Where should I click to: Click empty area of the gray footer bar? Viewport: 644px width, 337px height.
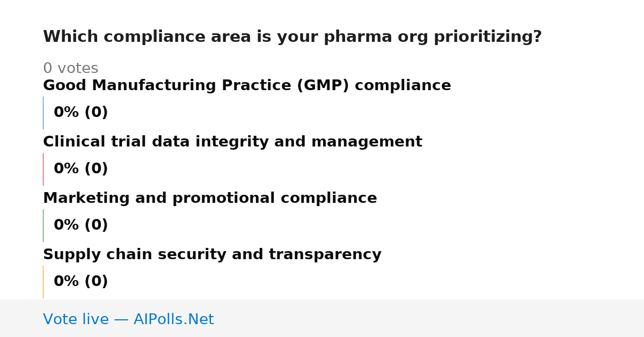(429, 319)
